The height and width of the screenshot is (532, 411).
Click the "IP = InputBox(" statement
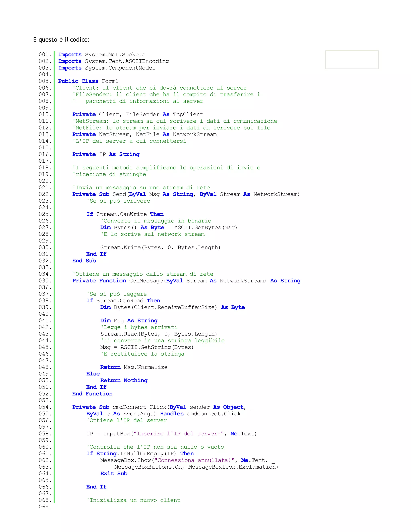coord(172,434)
